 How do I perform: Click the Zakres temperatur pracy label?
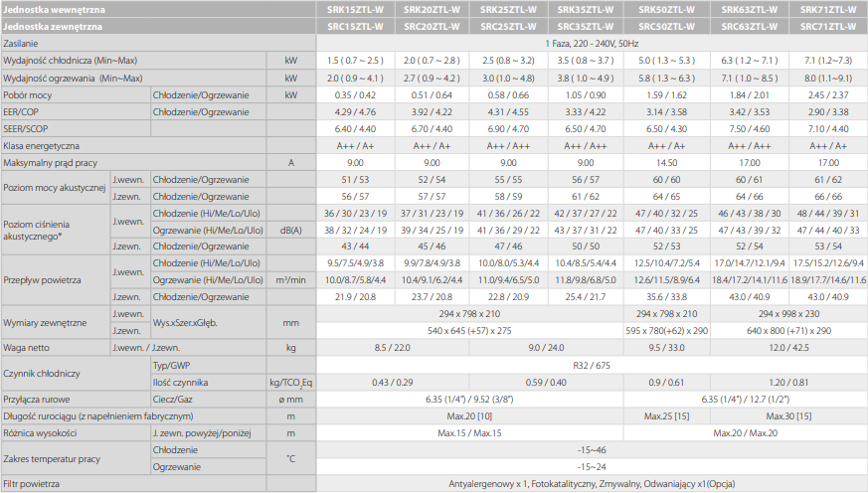[x=52, y=458]
